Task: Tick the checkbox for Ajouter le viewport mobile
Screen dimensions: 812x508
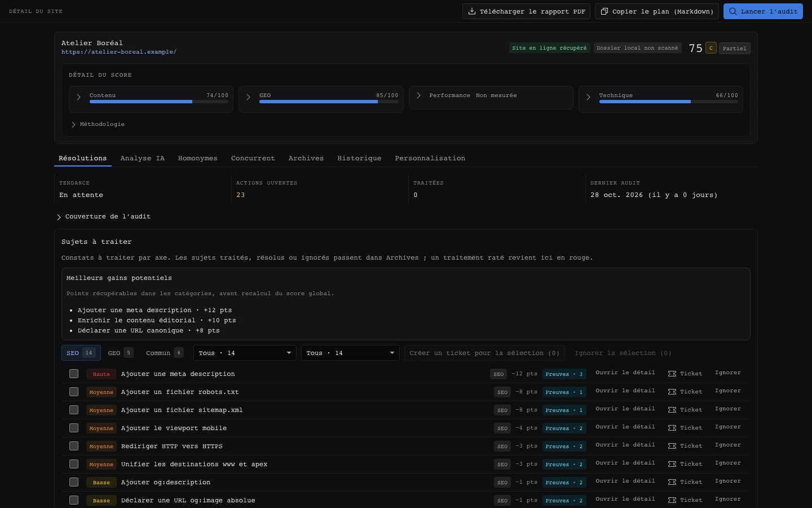Action: (74, 428)
